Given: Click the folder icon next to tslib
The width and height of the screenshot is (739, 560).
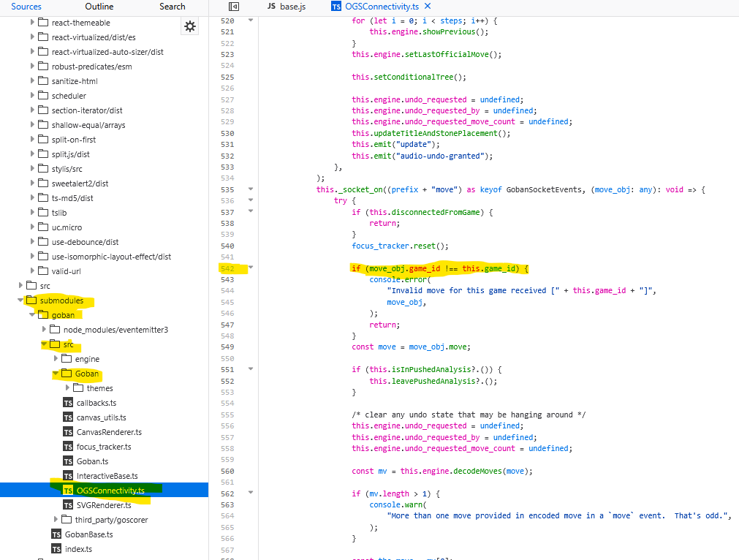Looking at the screenshot, I should tap(42, 213).
